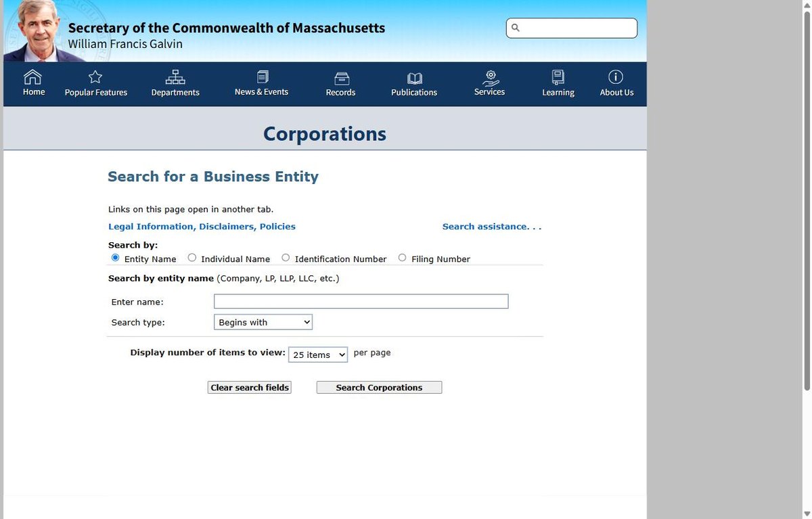Click the Search for a Business Entity heading
Screen dimensions: 812x519
tap(213, 177)
